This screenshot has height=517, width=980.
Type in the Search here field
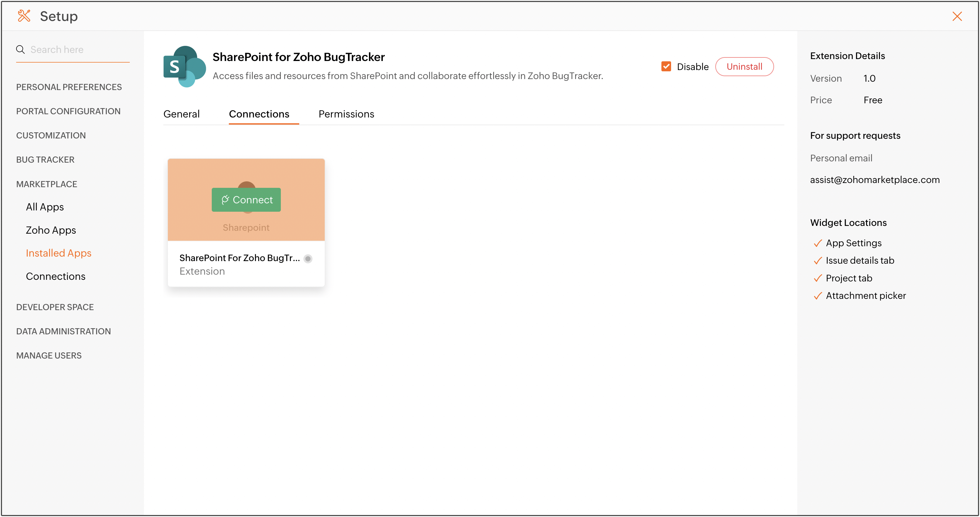(x=76, y=49)
